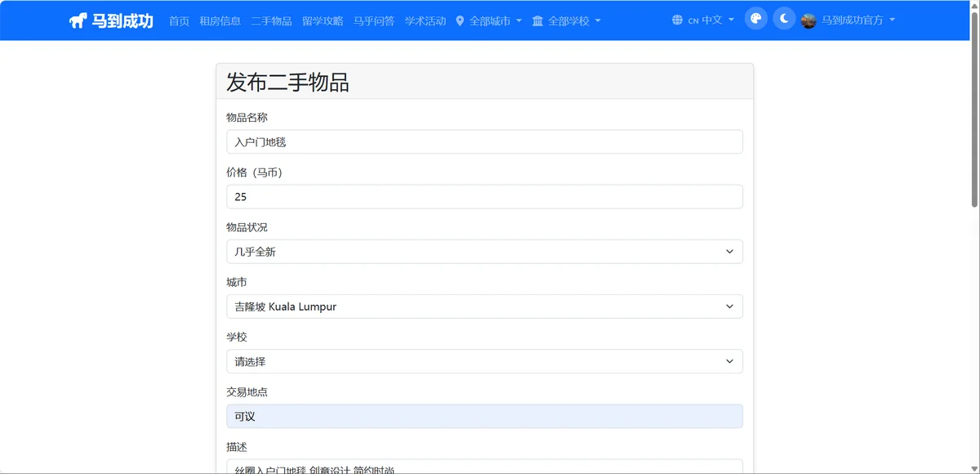Image resolution: width=980 pixels, height=474 pixels.
Task: Open the color theme palette icon
Action: pyautogui.click(x=756, y=20)
